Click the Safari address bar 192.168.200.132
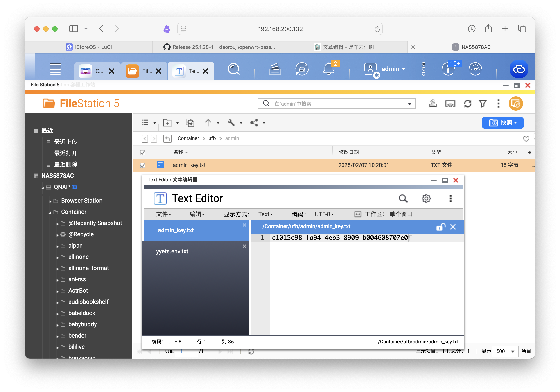The width and height of the screenshot is (560, 392). (x=280, y=29)
